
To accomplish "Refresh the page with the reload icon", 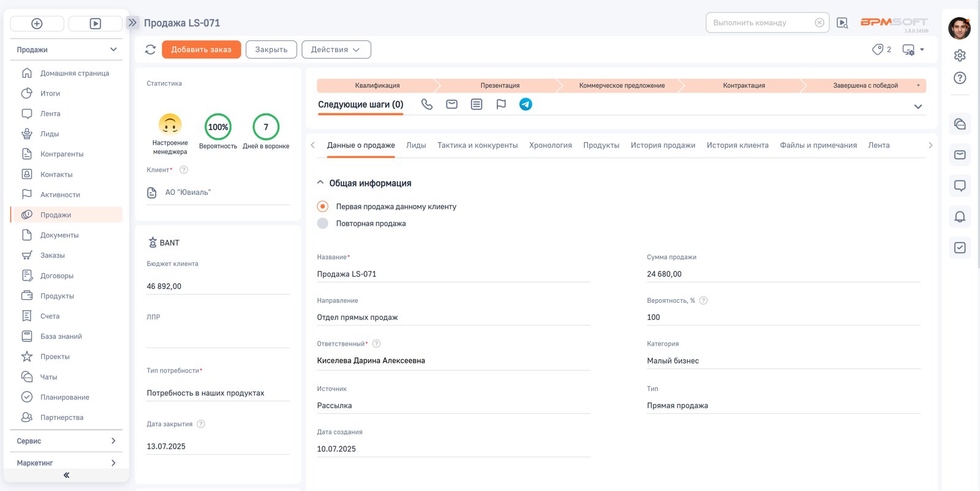I will coord(150,50).
